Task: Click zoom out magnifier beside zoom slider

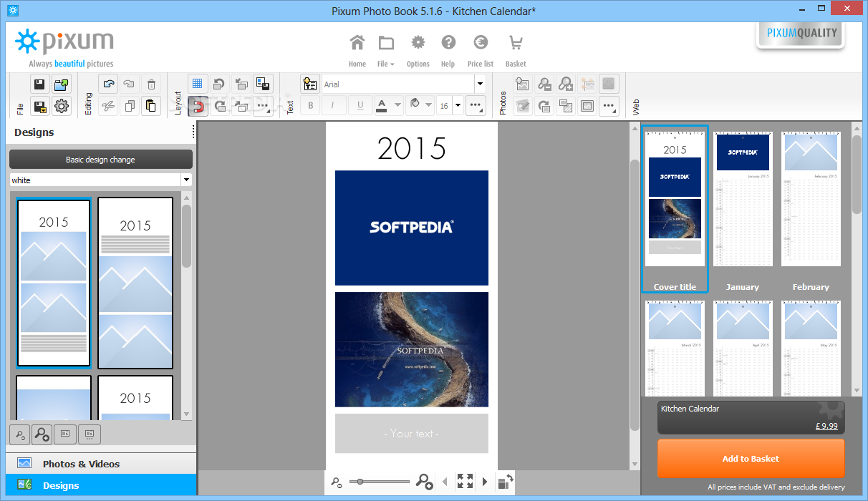Action: click(x=337, y=482)
